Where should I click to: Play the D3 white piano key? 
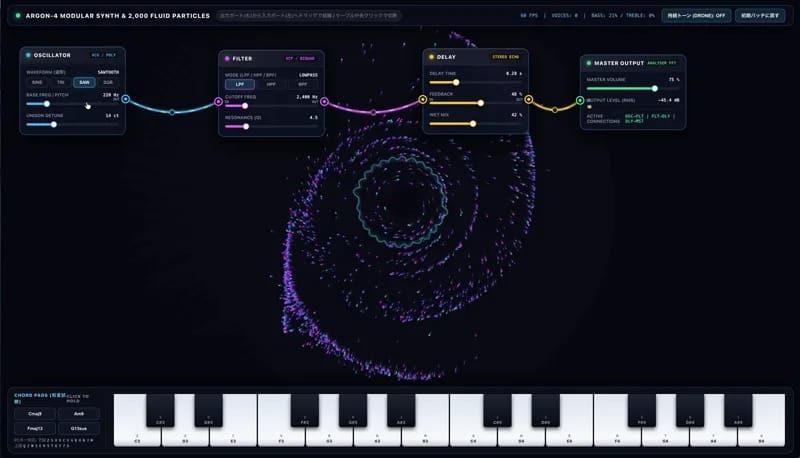[x=185, y=437]
